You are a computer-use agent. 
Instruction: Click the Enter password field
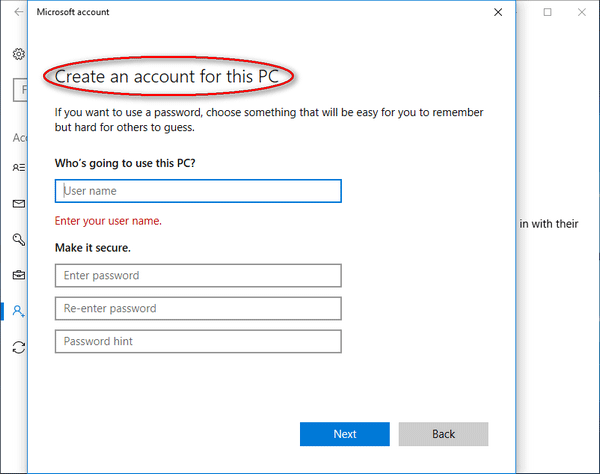pyautogui.click(x=198, y=275)
